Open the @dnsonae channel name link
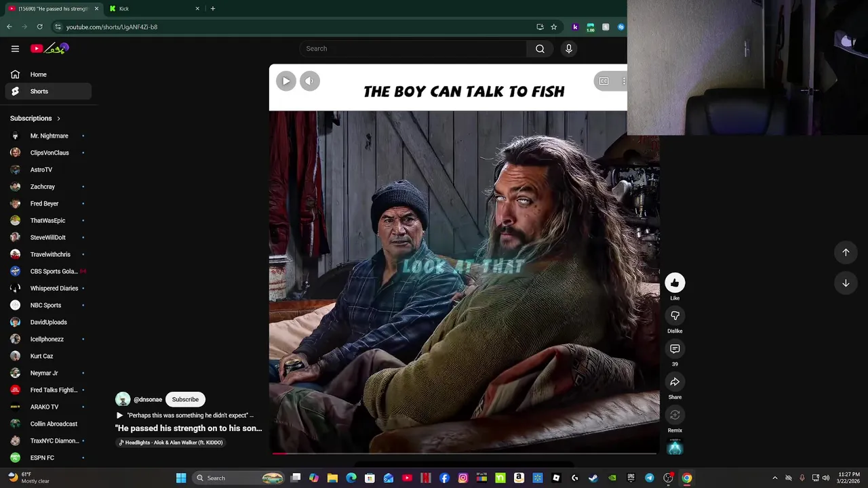This screenshot has height=488, width=868. pyautogui.click(x=148, y=400)
